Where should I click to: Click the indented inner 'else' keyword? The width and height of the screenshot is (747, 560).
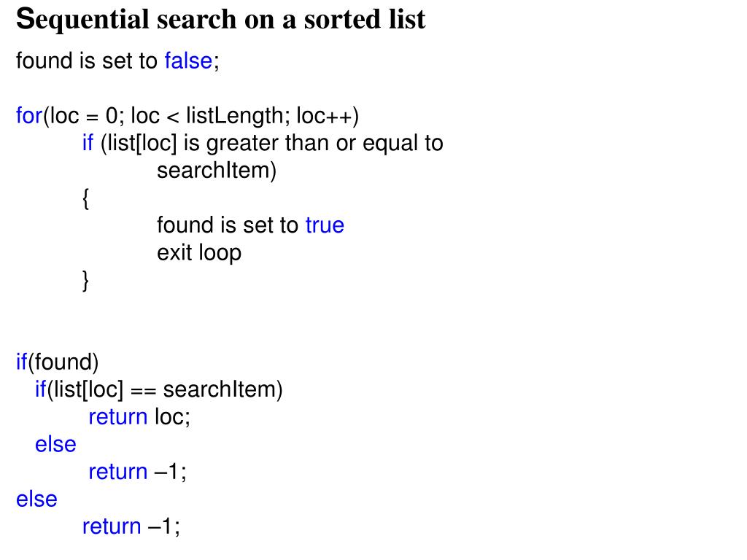pos(55,445)
